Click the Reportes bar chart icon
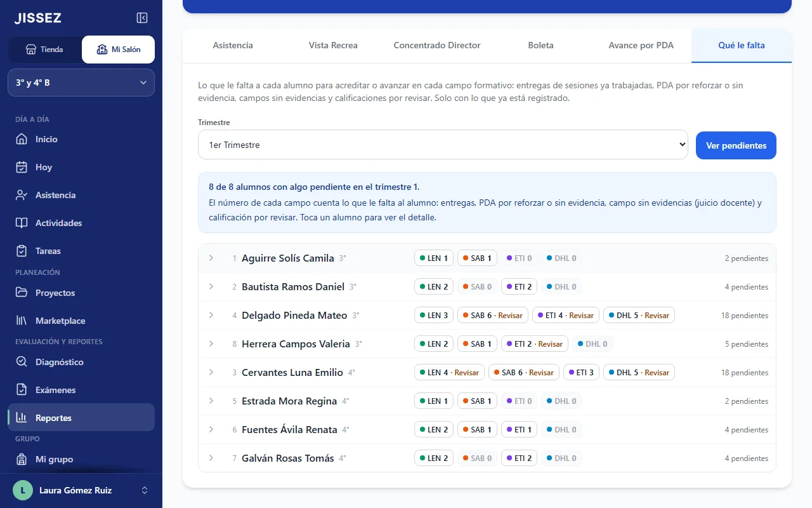This screenshot has height=508, width=812. coord(22,418)
